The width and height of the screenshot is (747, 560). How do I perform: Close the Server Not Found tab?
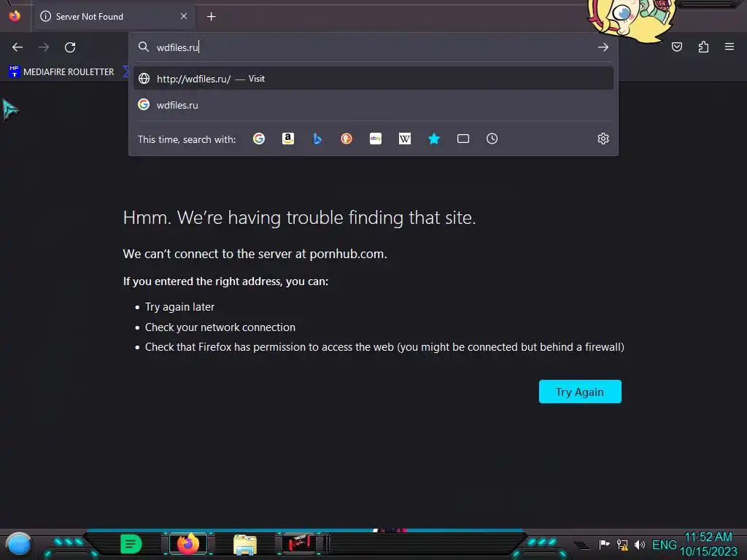click(184, 16)
